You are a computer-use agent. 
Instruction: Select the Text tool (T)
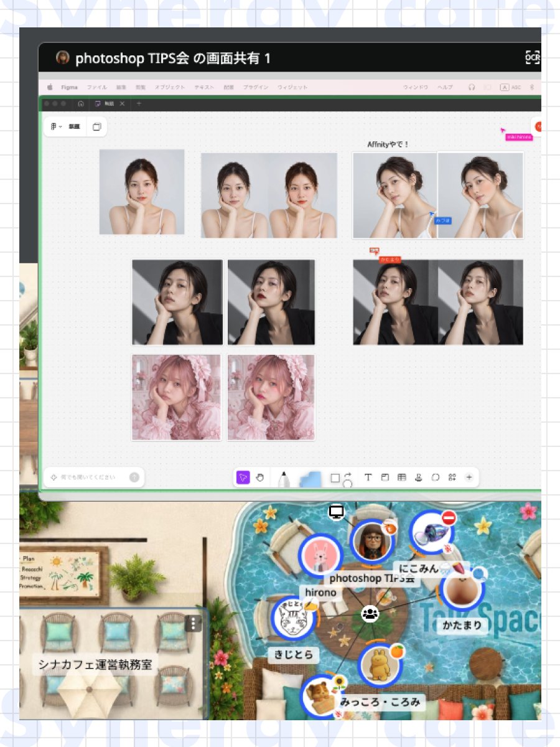368,477
